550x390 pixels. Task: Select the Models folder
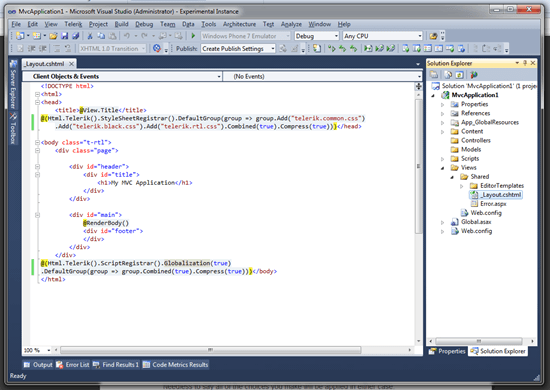pyautogui.click(x=471, y=150)
